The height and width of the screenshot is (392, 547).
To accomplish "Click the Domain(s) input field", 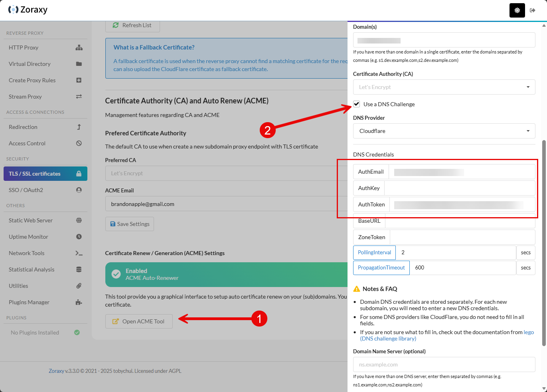I will (x=444, y=40).
